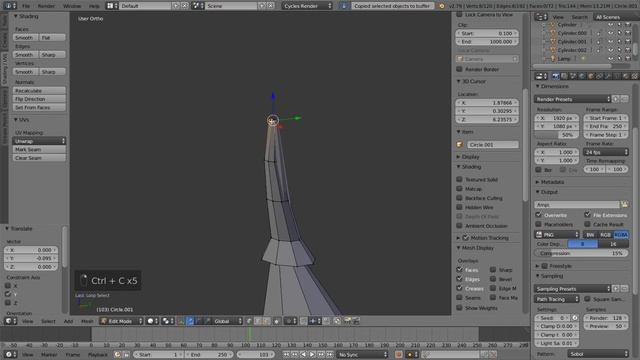Toggle the File Extensions checkbox

click(587, 215)
